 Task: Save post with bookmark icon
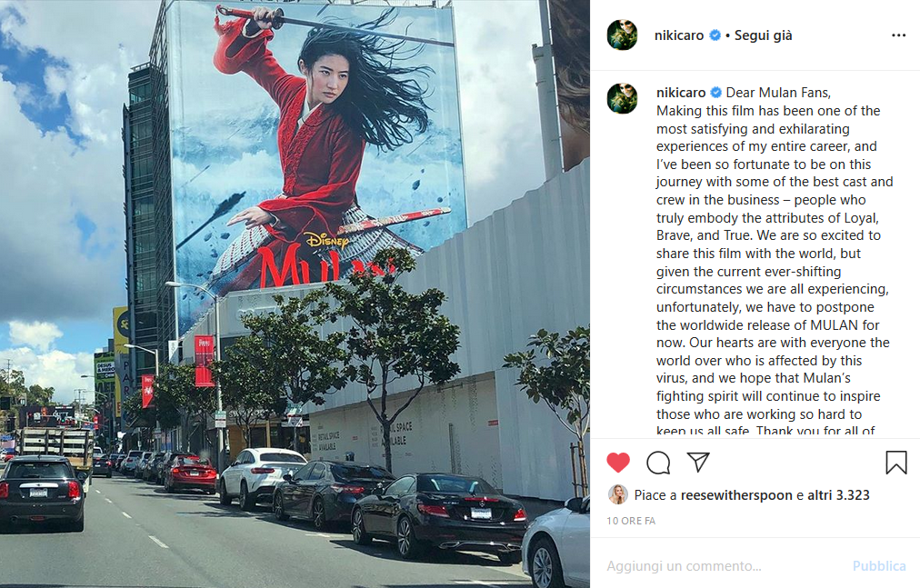896,463
